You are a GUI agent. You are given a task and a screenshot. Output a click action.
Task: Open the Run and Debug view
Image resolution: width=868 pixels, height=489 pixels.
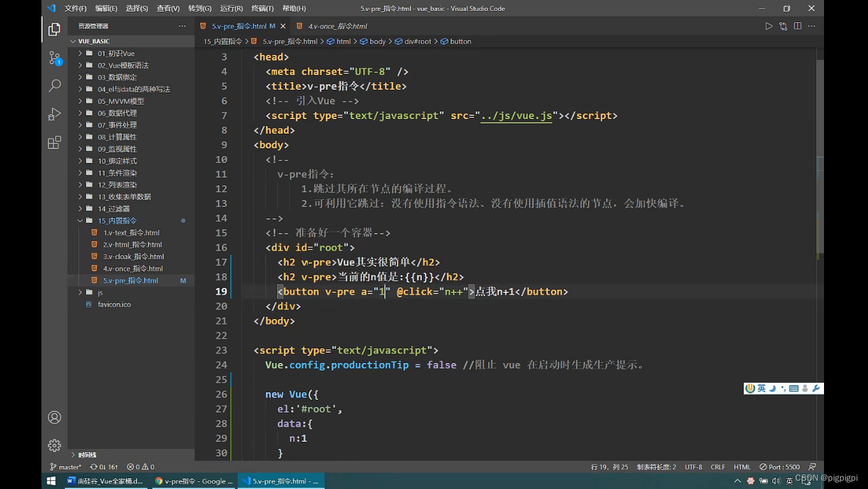coord(55,114)
